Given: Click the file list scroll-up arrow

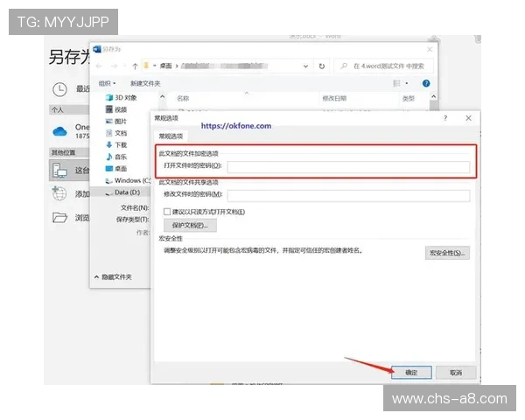Looking at the screenshot, I should point(434,96).
